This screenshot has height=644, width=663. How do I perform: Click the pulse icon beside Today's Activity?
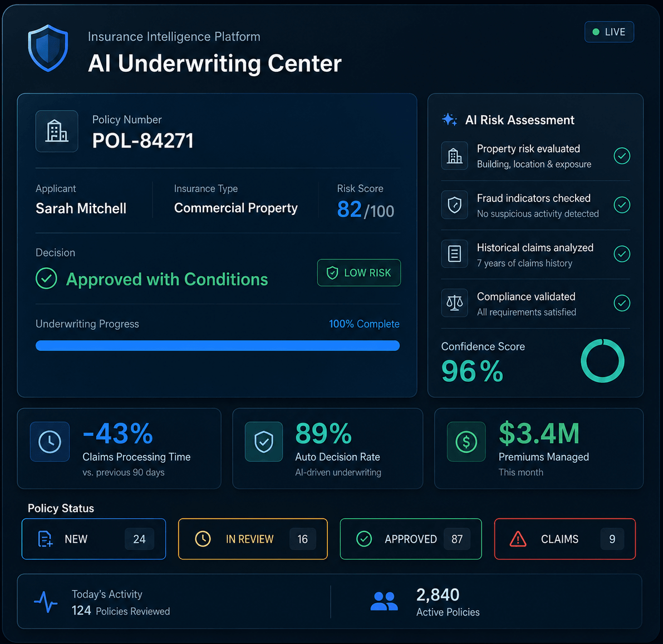(x=46, y=602)
